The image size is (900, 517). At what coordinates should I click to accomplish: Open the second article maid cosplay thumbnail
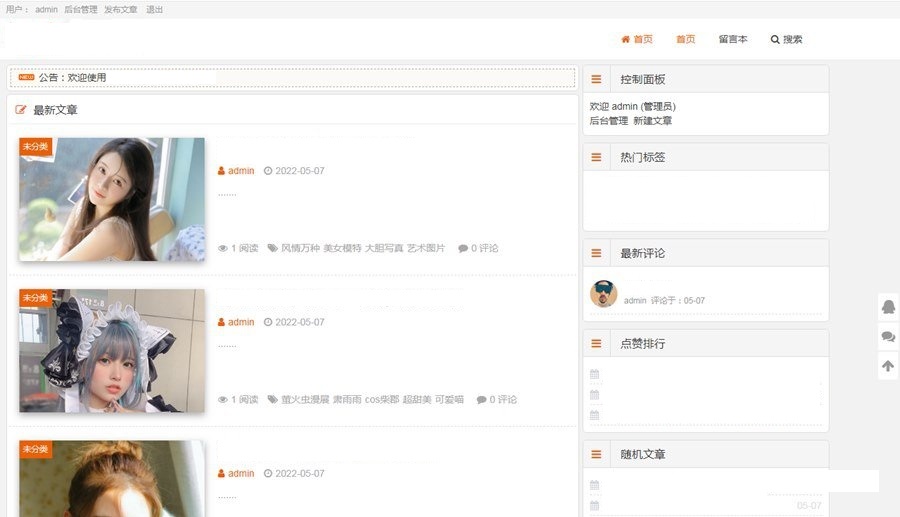(112, 351)
